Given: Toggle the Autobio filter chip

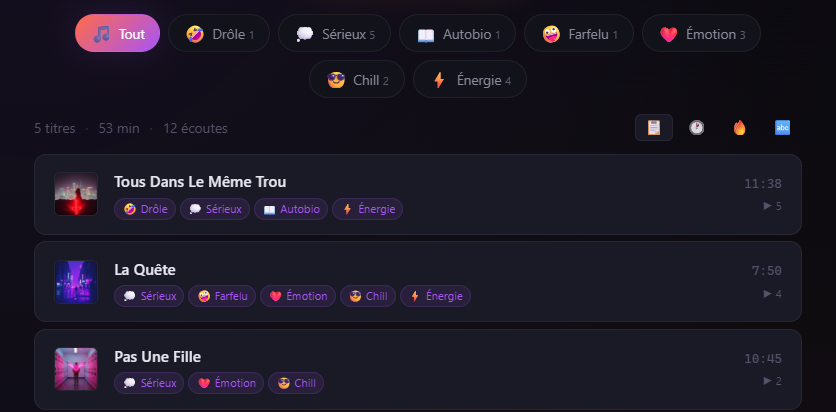Looking at the screenshot, I should (457, 34).
